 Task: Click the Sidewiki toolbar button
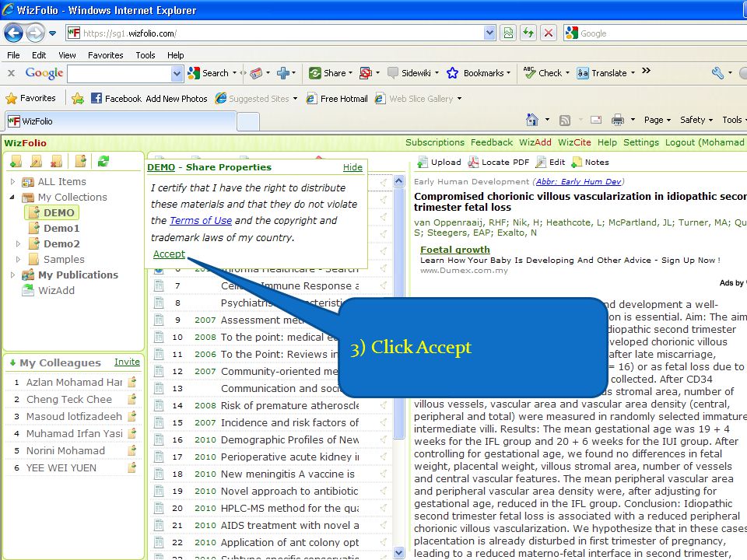(x=409, y=73)
